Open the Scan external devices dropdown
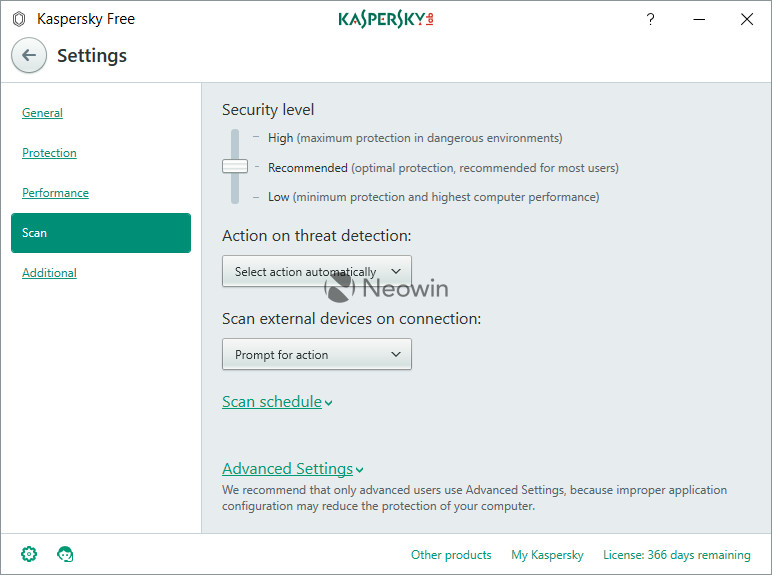 [x=317, y=354]
